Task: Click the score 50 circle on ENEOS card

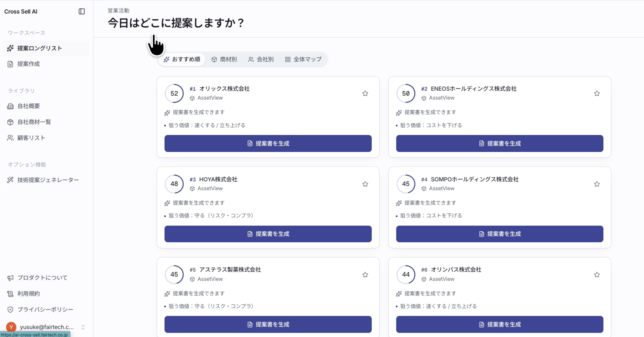Action: pos(406,93)
